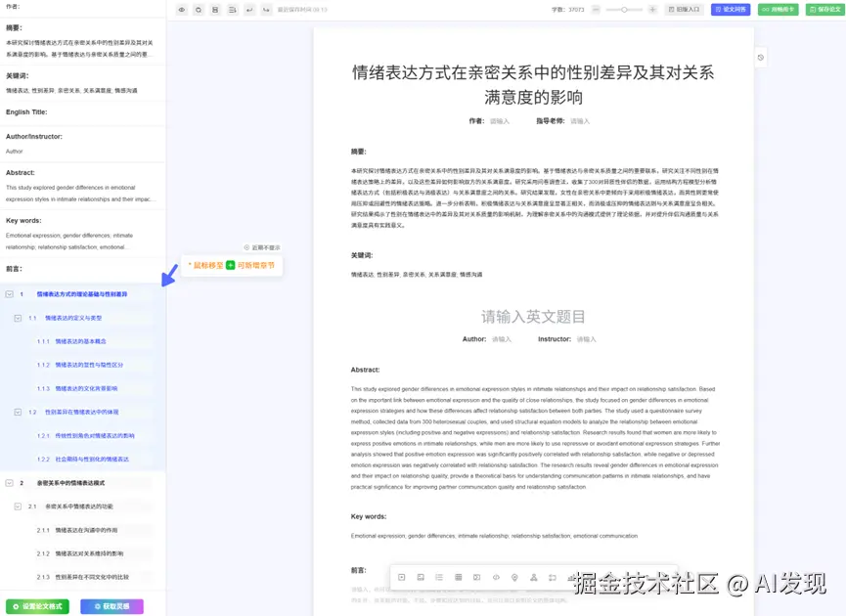
Task: Click the 请输入英文题目 English title field
Action: coord(533,317)
